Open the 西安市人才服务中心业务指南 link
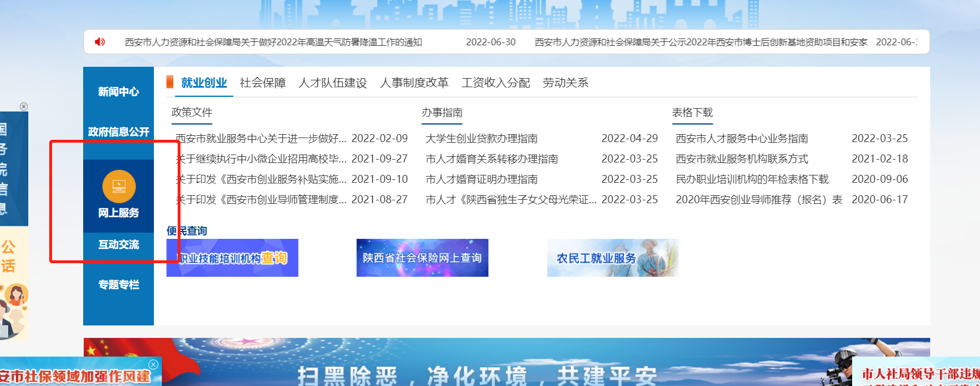The width and height of the screenshot is (980, 386). click(x=742, y=139)
